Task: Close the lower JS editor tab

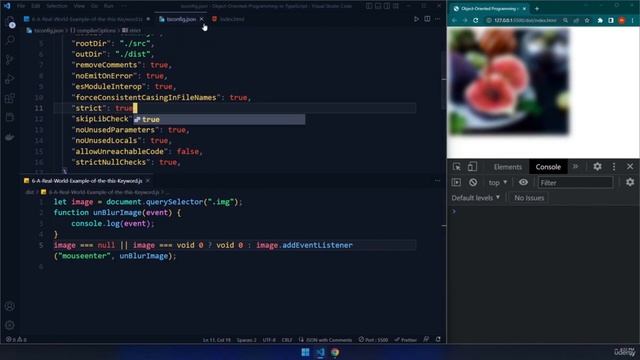Action: click(x=148, y=181)
